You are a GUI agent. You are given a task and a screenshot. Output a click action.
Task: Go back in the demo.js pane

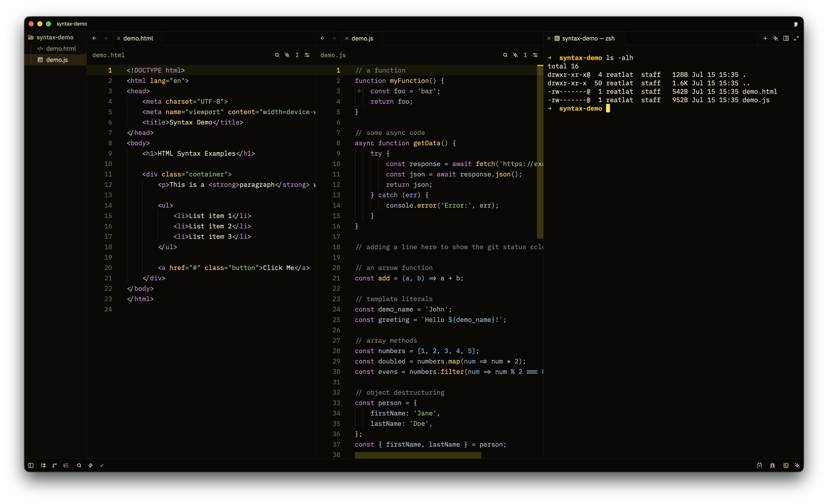pyautogui.click(x=323, y=38)
